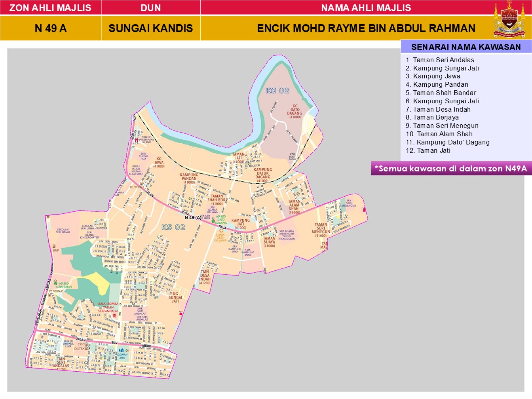Select Taman Seri Andalas in the area list
The height and width of the screenshot is (399, 532).
tap(443, 60)
